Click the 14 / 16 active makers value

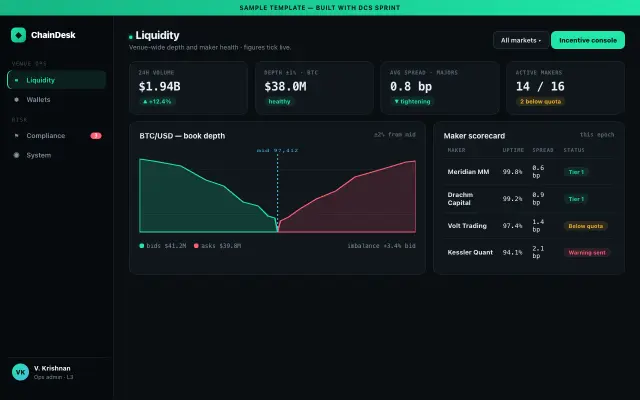[540, 87]
